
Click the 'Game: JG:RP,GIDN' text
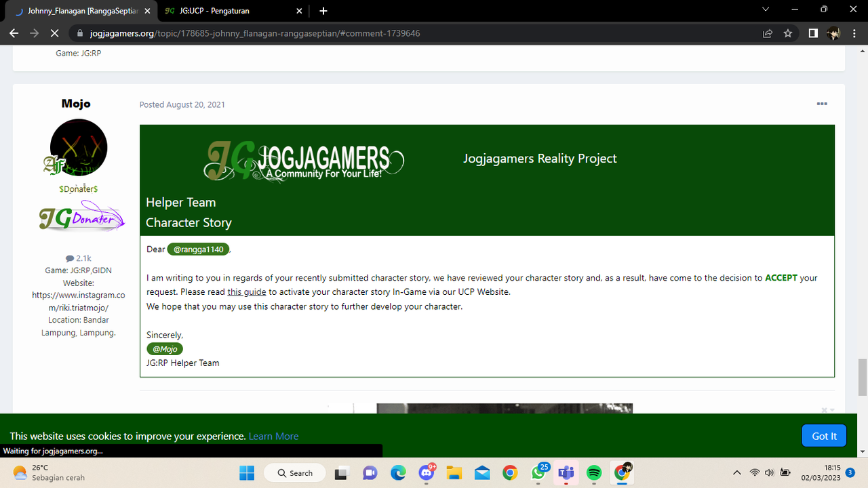[79, 270]
